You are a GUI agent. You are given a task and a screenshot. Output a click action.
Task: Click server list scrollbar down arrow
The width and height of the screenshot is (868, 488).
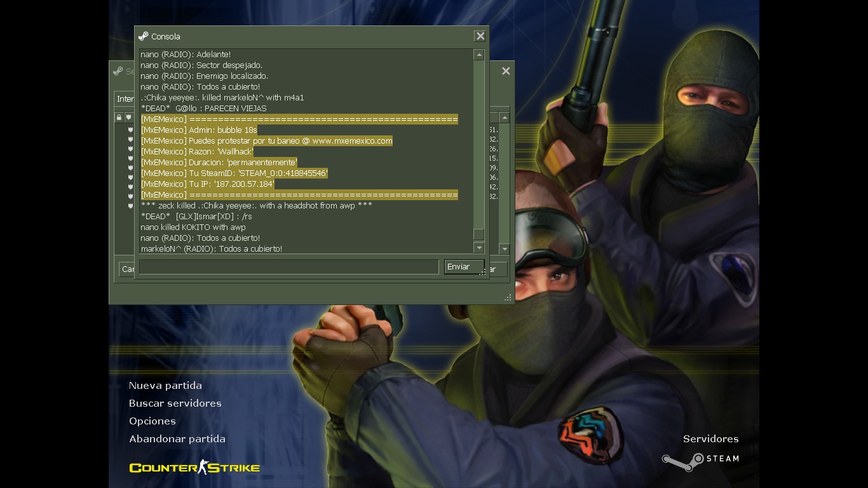click(505, 249)
